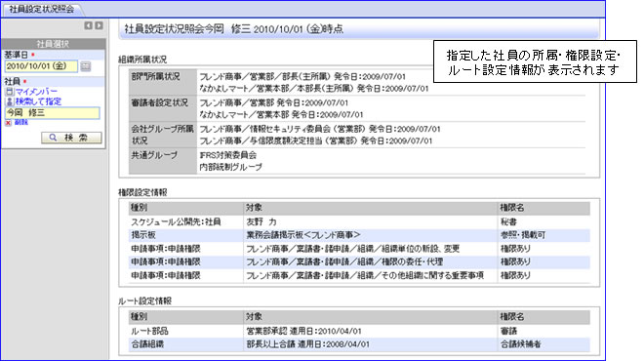This screenshot has height=361, width=644.
Task: Select 情報セキュリティ委員会 group line
Action: [x=320, y=130]
